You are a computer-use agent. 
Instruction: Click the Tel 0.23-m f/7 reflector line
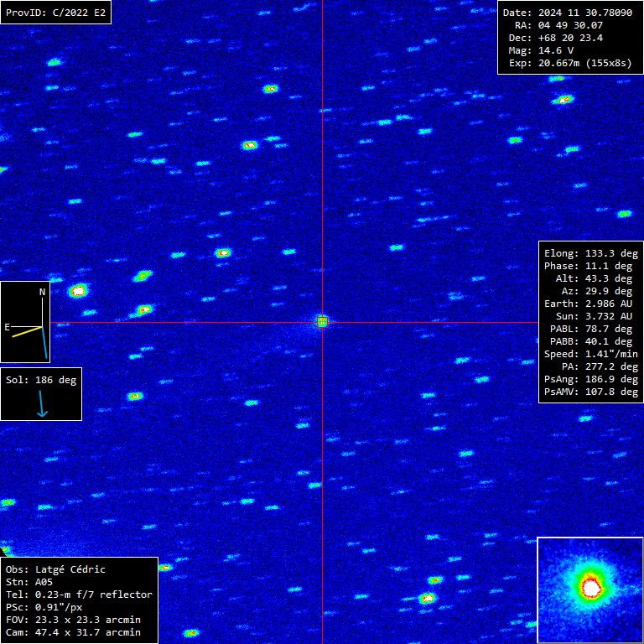coord(79,595)
